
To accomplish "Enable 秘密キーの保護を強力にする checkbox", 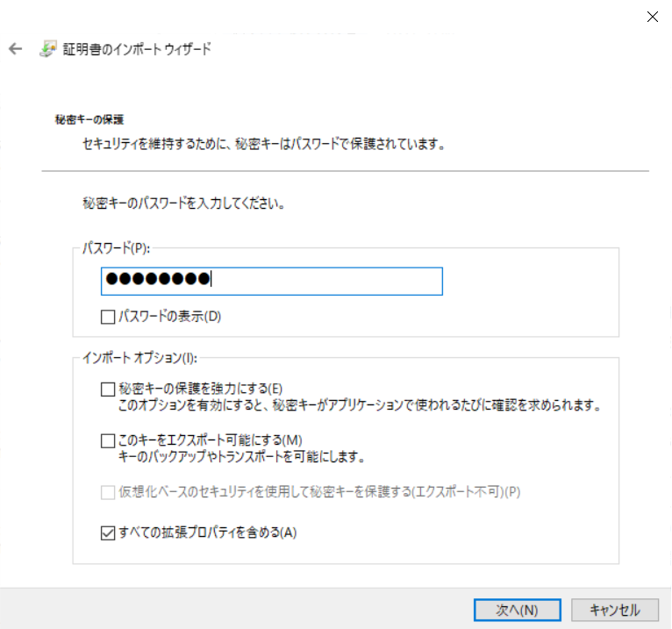I will point(108,389).
